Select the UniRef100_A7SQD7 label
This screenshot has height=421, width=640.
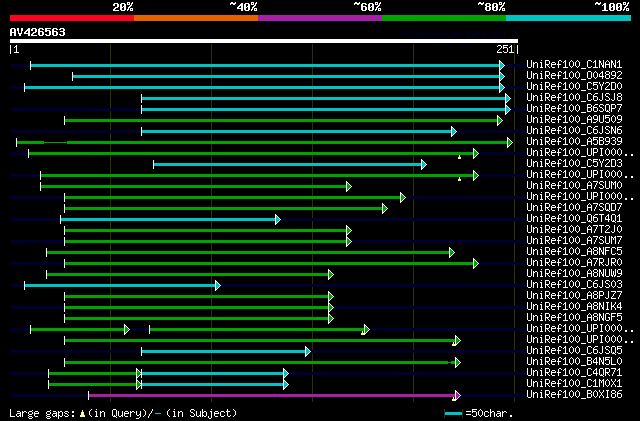(574, 207)
